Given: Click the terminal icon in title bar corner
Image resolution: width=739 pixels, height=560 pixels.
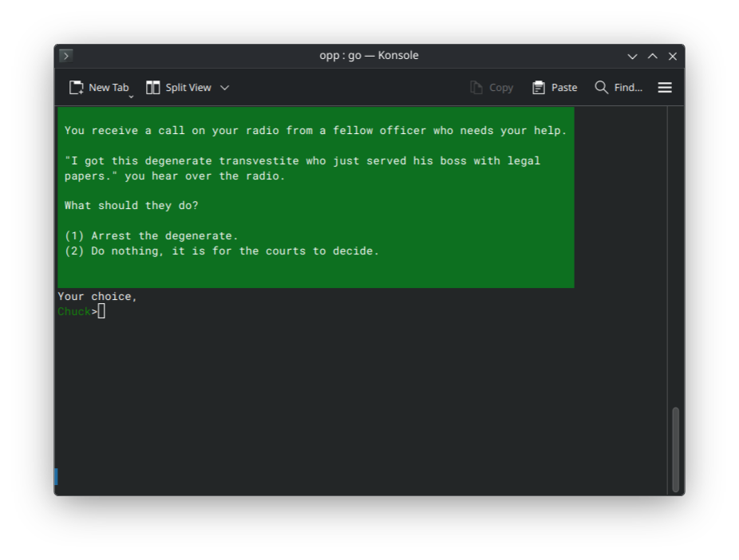Looking at the screenshot, I should click(65, 56).
